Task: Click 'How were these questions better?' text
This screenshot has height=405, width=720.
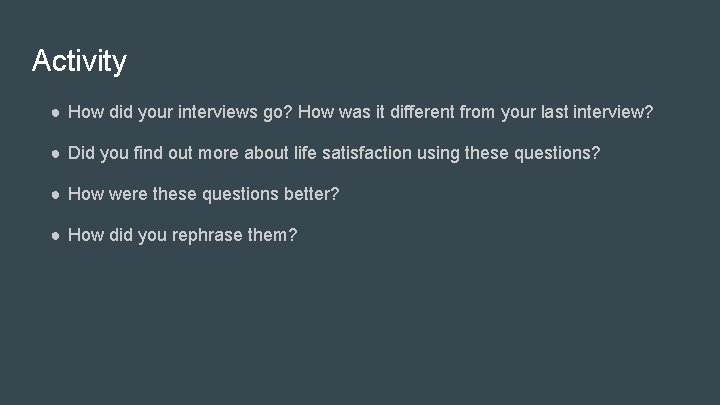Action: pyautogui.click(x=203, y=194)
